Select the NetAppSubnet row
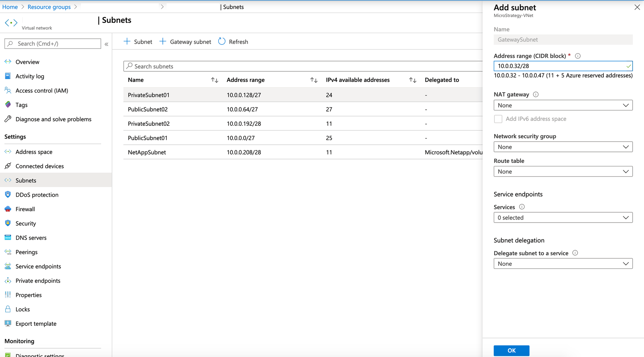This screenshot has height=357, width=644. pos(303,152)
